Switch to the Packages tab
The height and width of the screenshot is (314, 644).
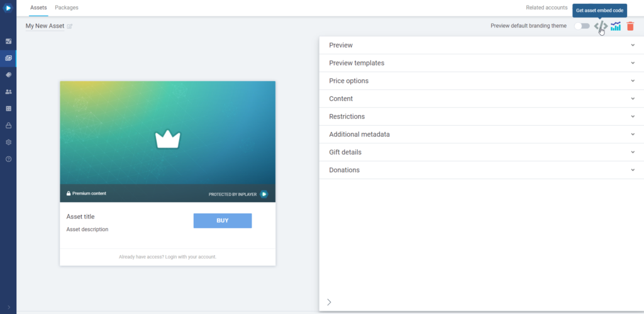[x=67, y=8]
